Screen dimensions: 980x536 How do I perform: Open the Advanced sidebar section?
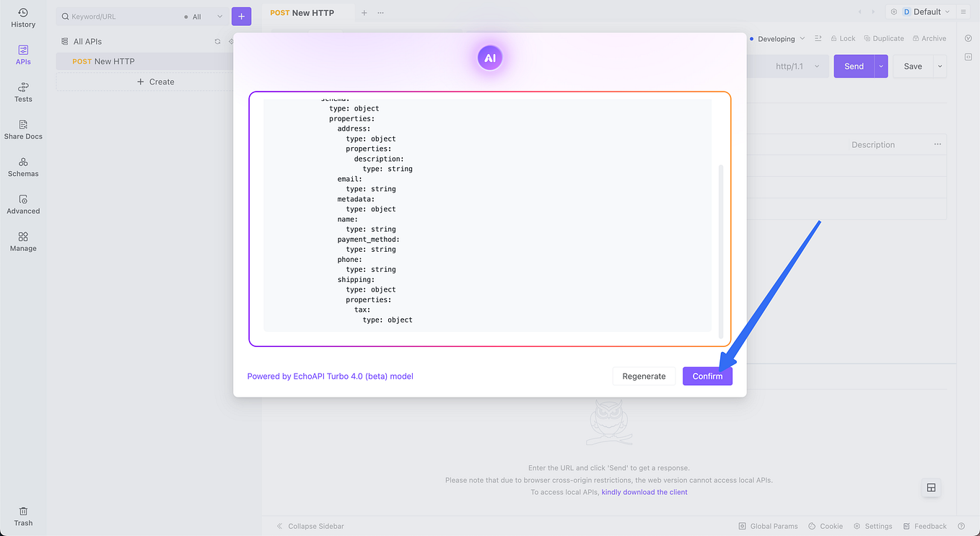[22, 204]
